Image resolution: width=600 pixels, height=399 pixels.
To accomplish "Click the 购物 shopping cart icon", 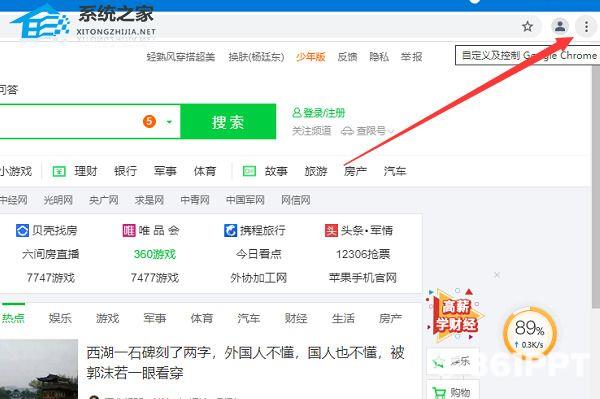I will (439, 392).
